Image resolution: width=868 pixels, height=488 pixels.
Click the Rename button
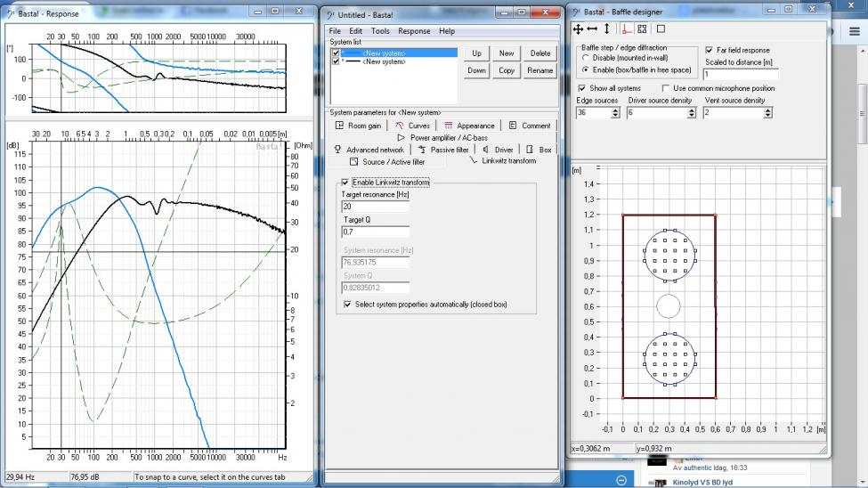tap(540, 70)
